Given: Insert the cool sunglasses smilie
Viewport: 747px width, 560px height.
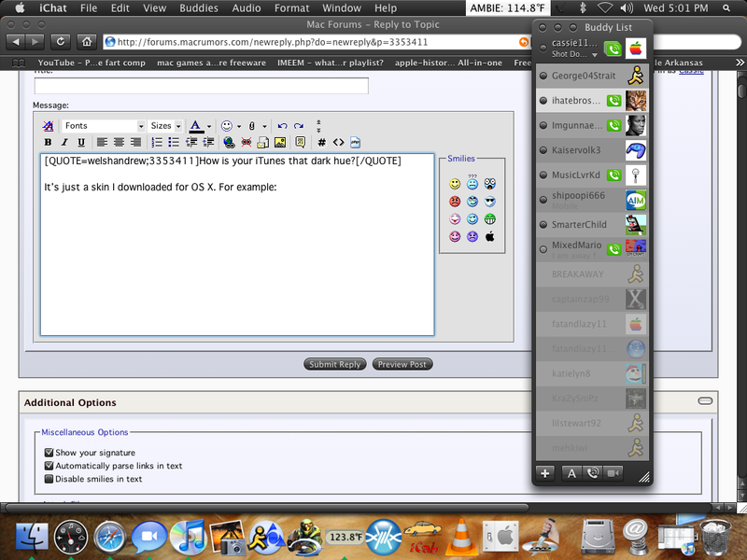Looking at the screenshot, I should 489,202.
